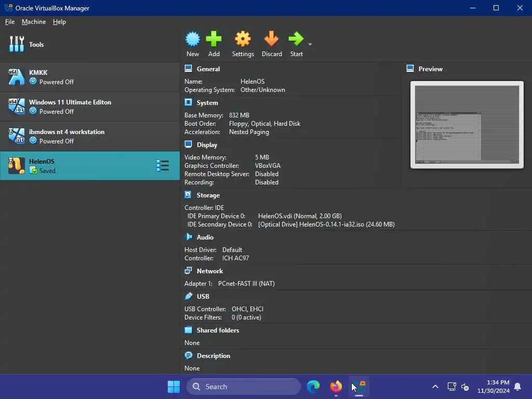Image resolution: width=532 pixels, height=399 pixels.
Task: Click the Description section speech bubble icon
Action: pos(188,355)
